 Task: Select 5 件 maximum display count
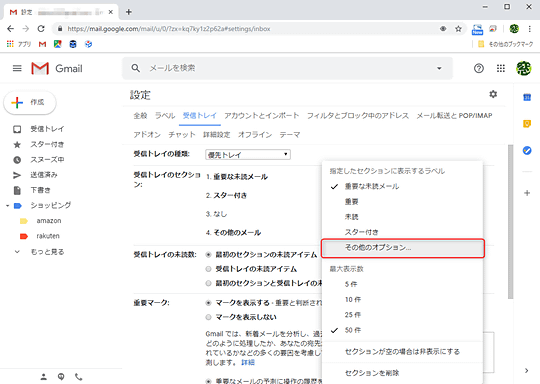tap(402, 284)
